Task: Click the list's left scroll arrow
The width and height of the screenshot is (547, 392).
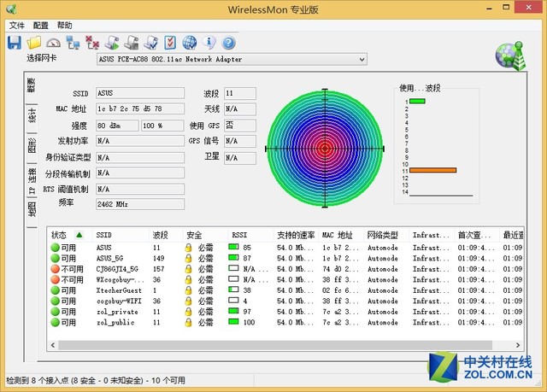Action: (53, 345)
